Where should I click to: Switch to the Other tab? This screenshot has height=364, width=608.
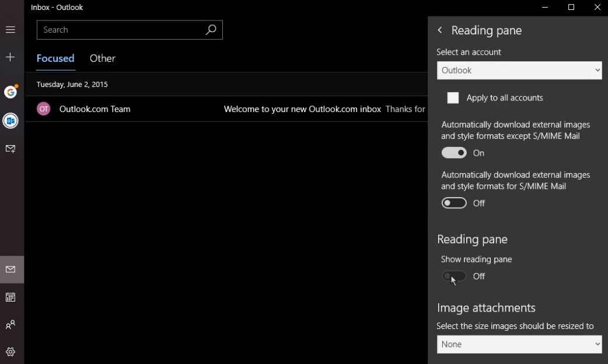click(102, 58)
